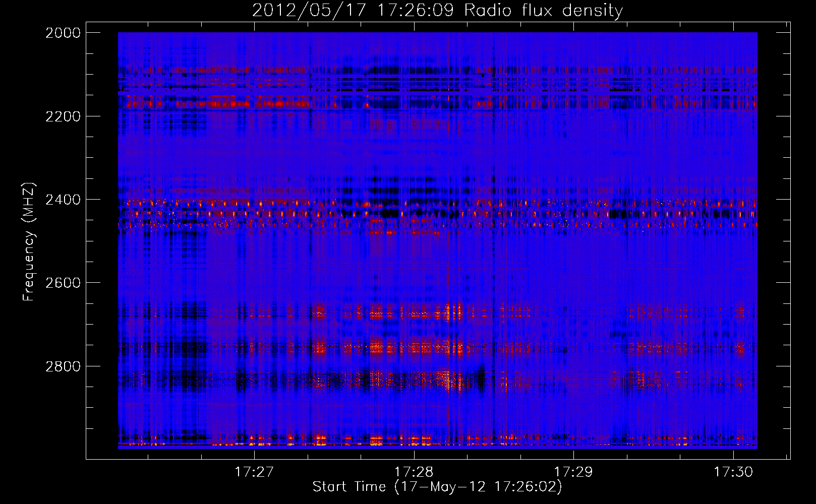Click the 'Start Time (17-May-12 17:26:02)' axis title
This screenshot has height=504, width=816.
(437, 487)
